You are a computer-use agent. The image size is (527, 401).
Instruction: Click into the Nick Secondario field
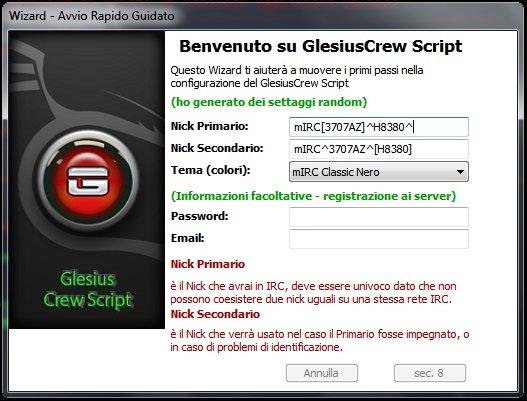click(x=378, y=149)
